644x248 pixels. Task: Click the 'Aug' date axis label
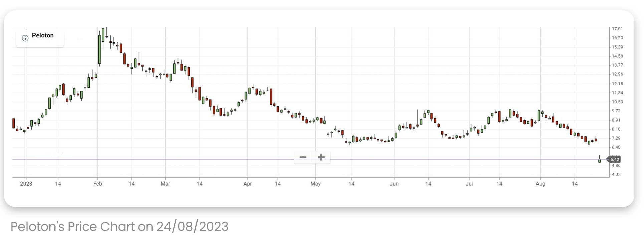pos(540,184)
